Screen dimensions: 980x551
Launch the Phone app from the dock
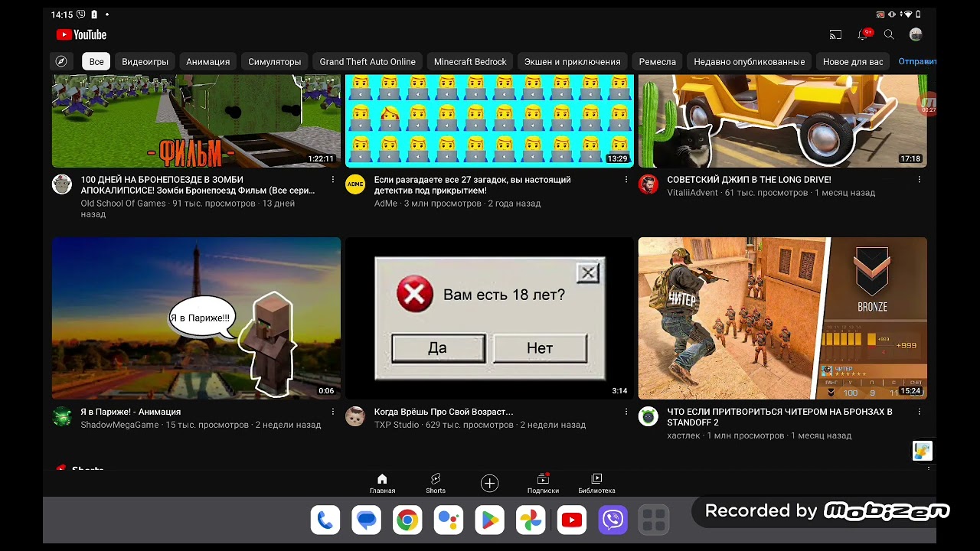(325, 520)
